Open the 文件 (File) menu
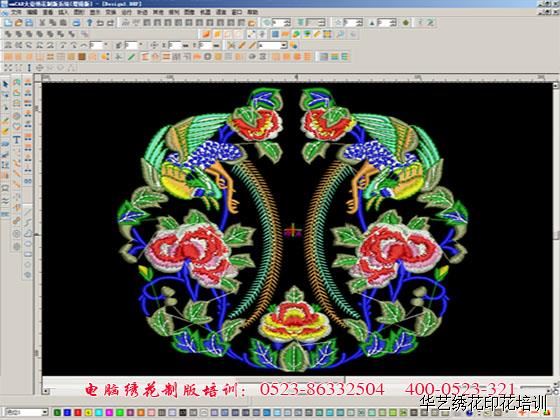560x420 pixels. pos(16,12)
